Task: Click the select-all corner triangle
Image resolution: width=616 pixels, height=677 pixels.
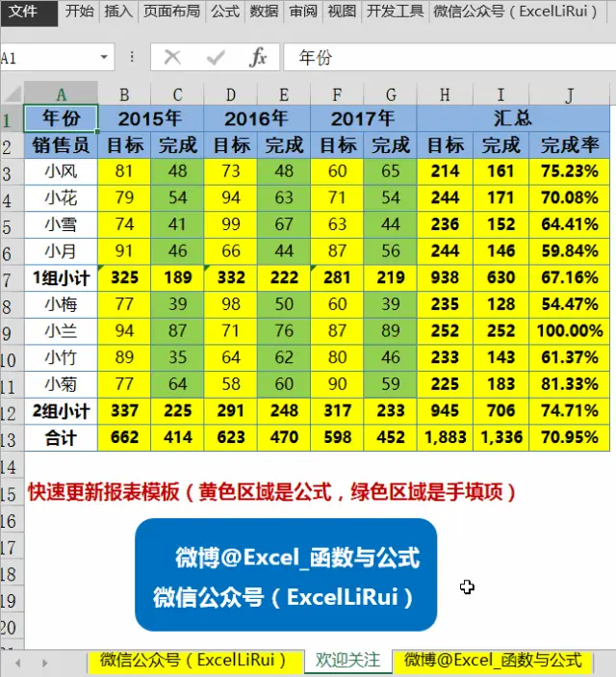Action: tap(12, 93)
